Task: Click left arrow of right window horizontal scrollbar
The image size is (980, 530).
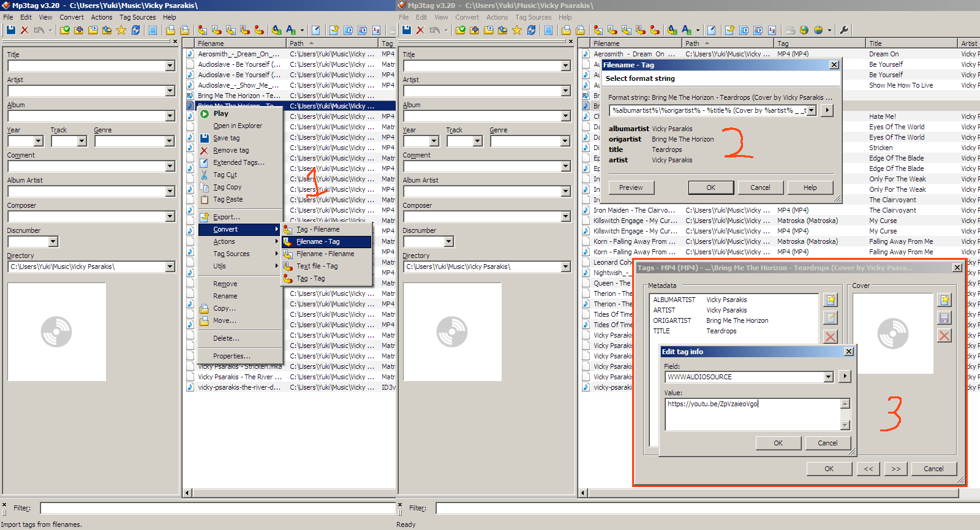Action: 584,493
